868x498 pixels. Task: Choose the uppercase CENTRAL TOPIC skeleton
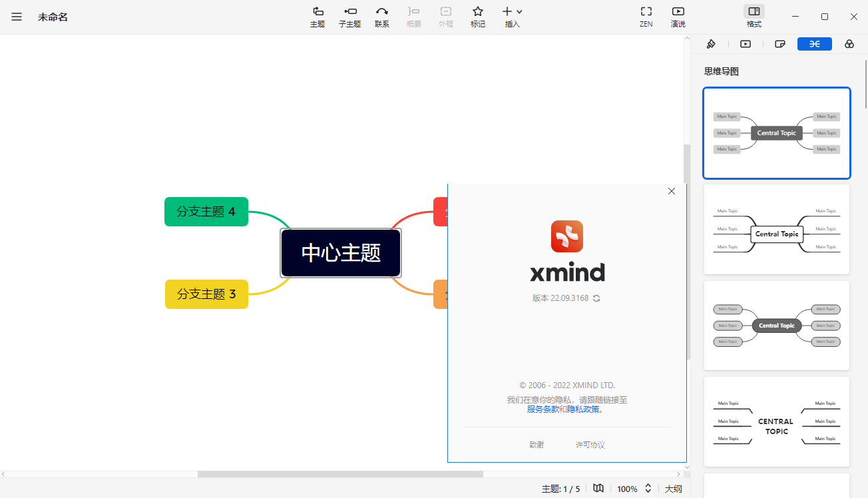point(777,421)
